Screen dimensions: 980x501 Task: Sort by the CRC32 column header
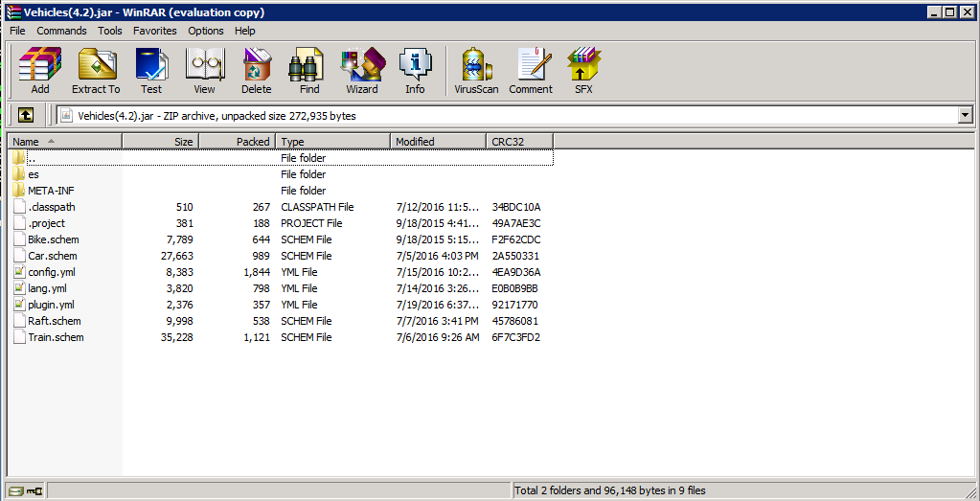[519, 142]
